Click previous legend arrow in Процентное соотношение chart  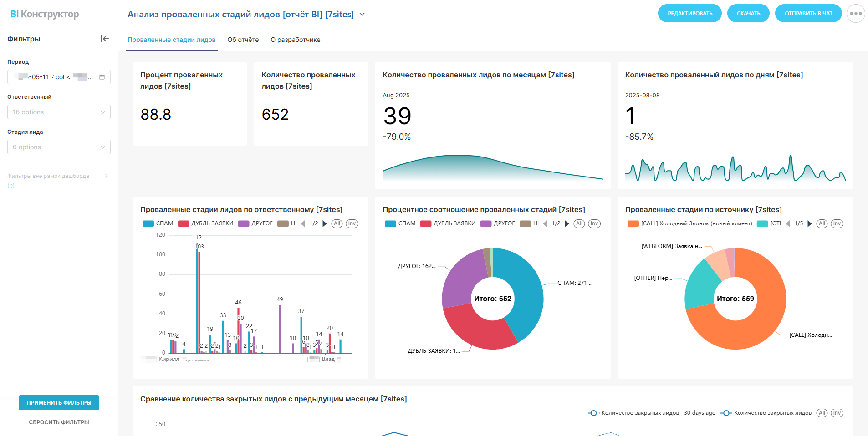coord(545,223)
